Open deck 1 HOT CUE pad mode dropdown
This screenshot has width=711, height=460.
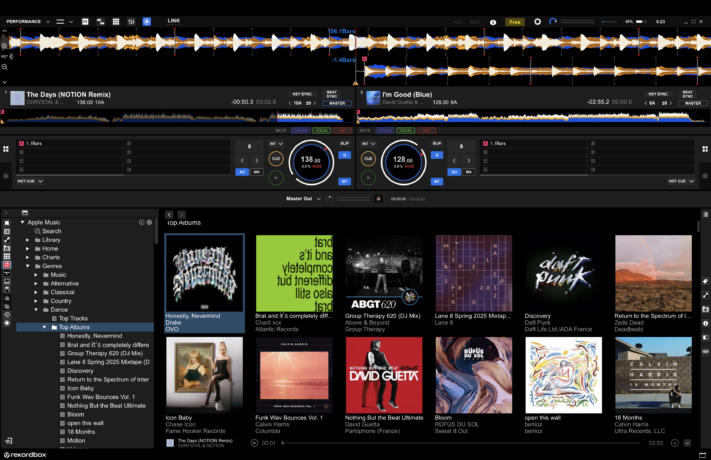click(x=30, y=181)
